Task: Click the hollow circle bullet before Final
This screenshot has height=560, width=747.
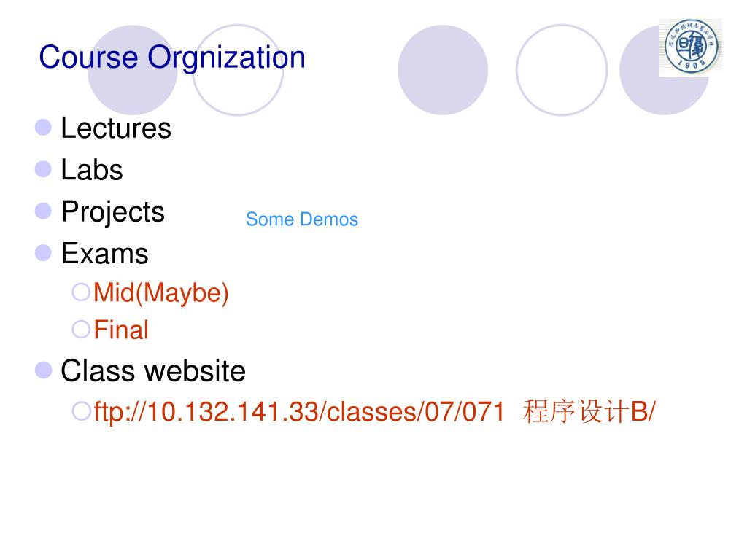Action: tap(81, 329)
